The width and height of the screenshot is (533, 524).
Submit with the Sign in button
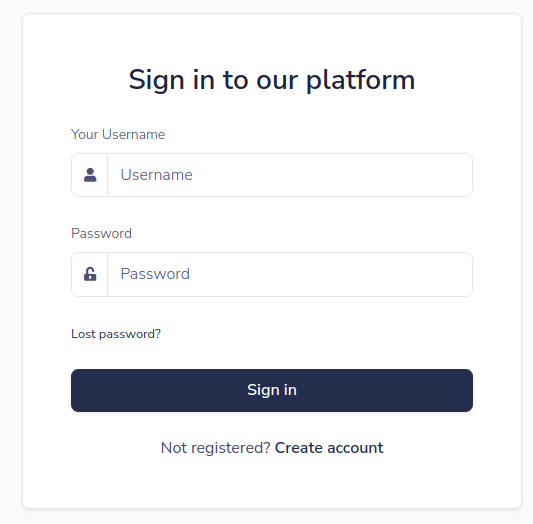pos(272,390)
